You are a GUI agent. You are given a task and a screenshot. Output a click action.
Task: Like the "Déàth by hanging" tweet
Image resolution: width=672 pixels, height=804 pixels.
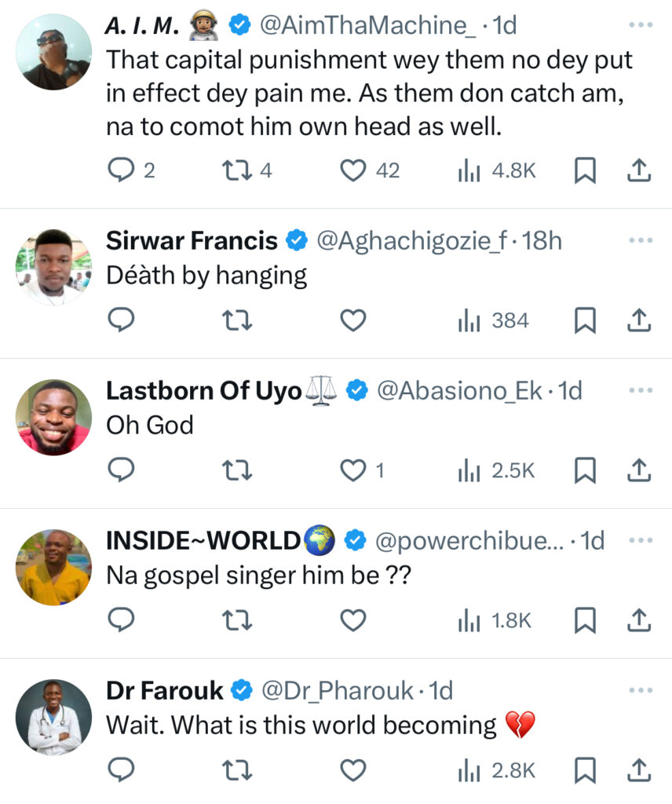355,320
